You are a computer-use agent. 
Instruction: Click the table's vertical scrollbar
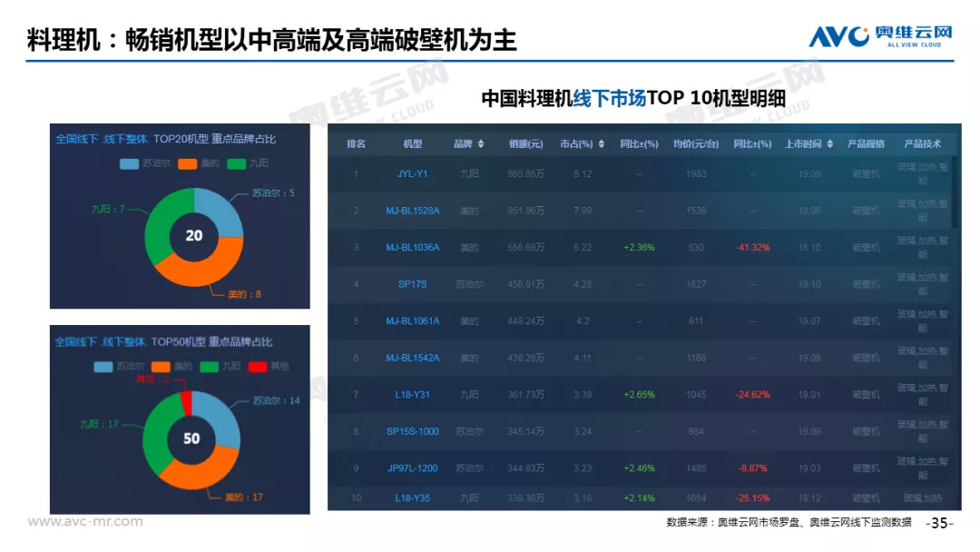click(955, 191)
